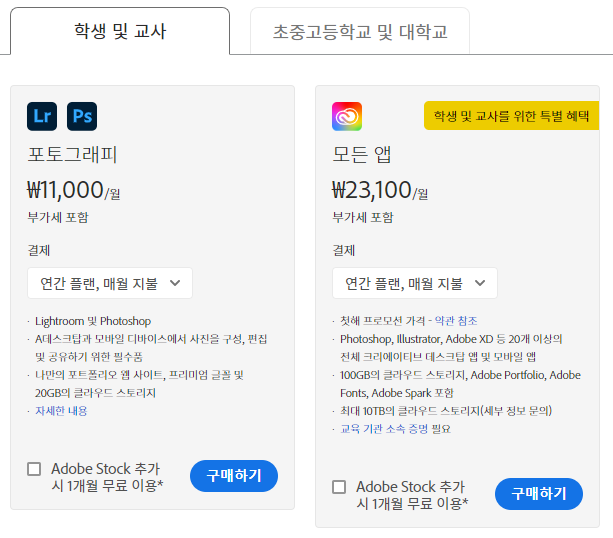
Task: Click the ₩11,000/월 price
Action: [x=73, y=190]
